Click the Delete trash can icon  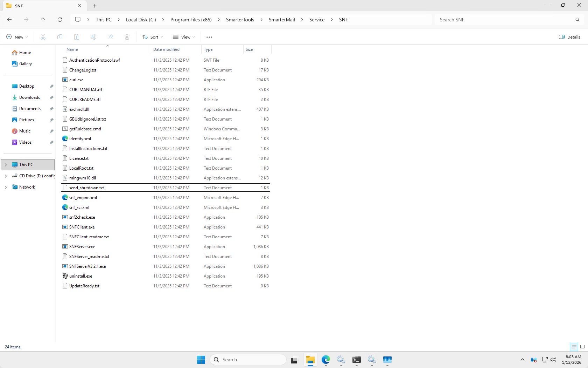click(127, 37)
